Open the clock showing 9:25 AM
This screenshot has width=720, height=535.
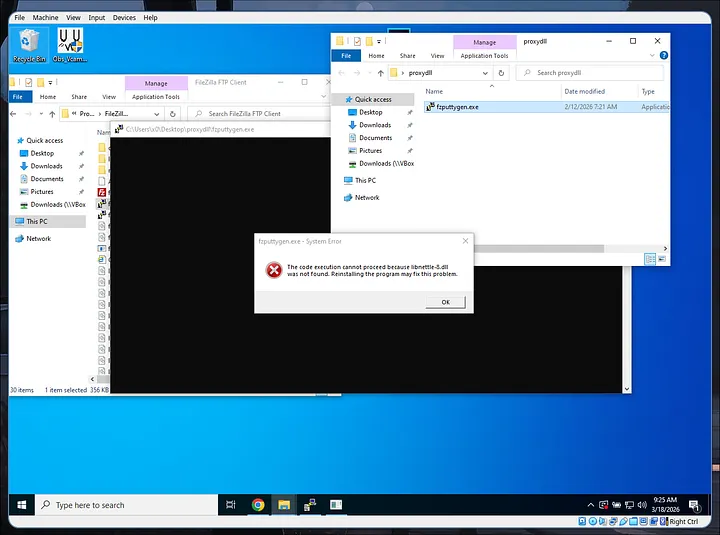point(665,505)
